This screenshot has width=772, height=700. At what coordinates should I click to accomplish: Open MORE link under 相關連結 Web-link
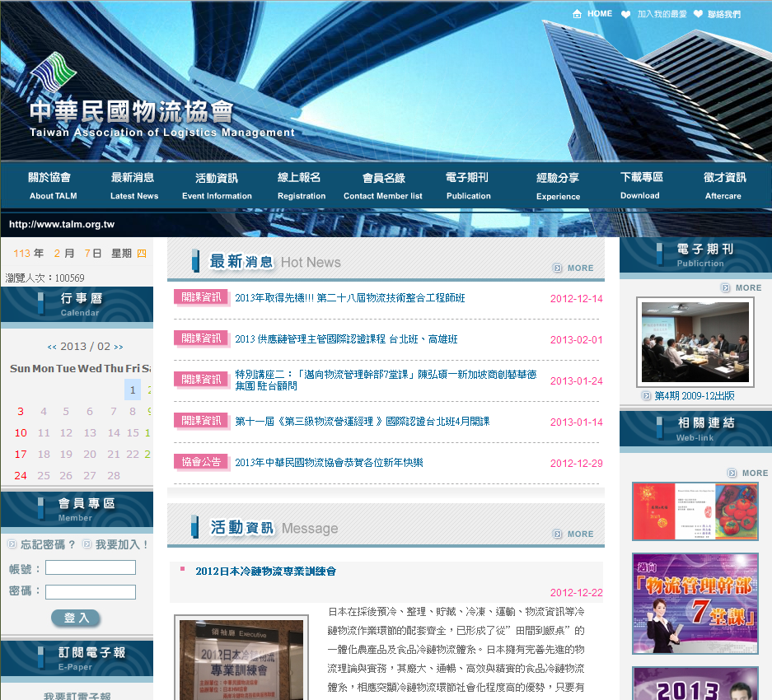(x=748, y=473)
